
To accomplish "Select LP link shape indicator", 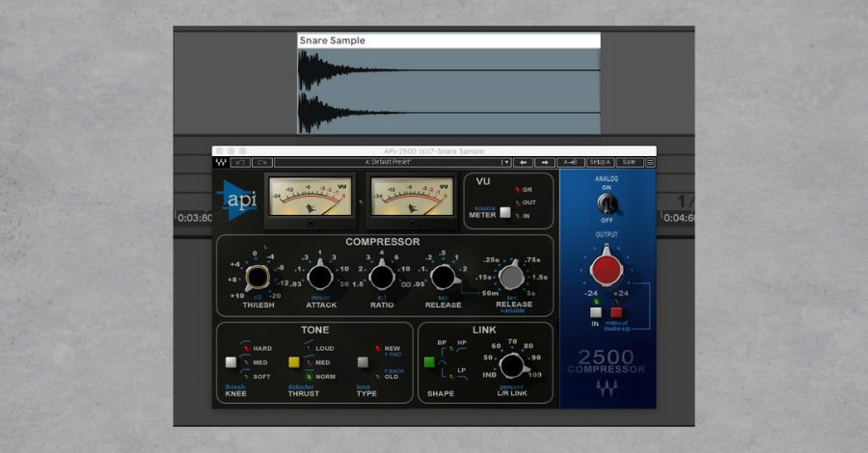I will 451,377.
